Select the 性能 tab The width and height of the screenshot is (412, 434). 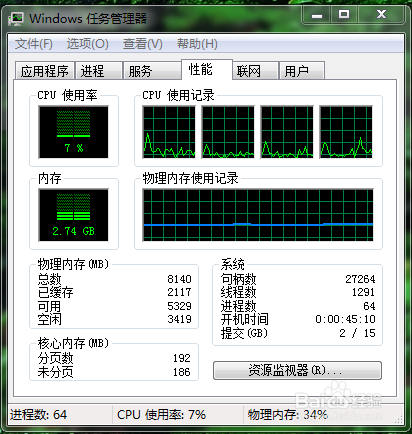pos(207,69)
